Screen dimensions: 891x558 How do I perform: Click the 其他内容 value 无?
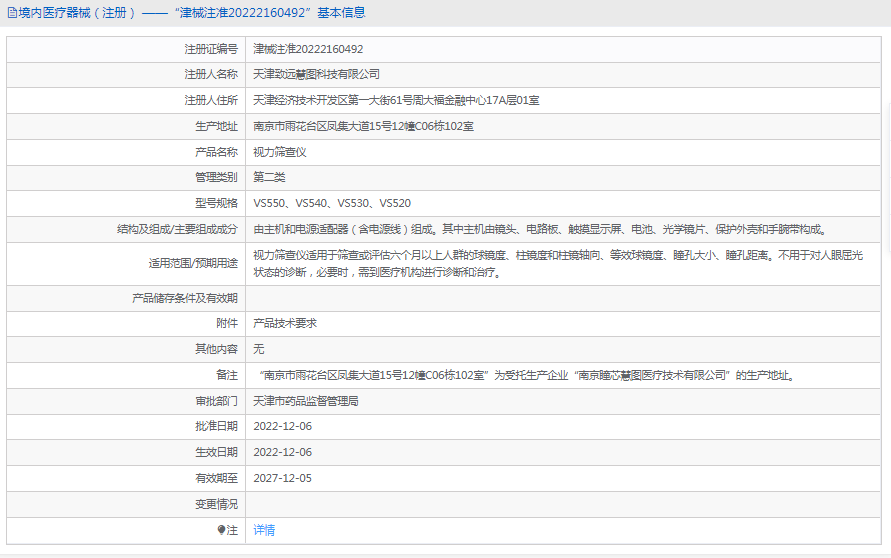click(x=259, y=349)
